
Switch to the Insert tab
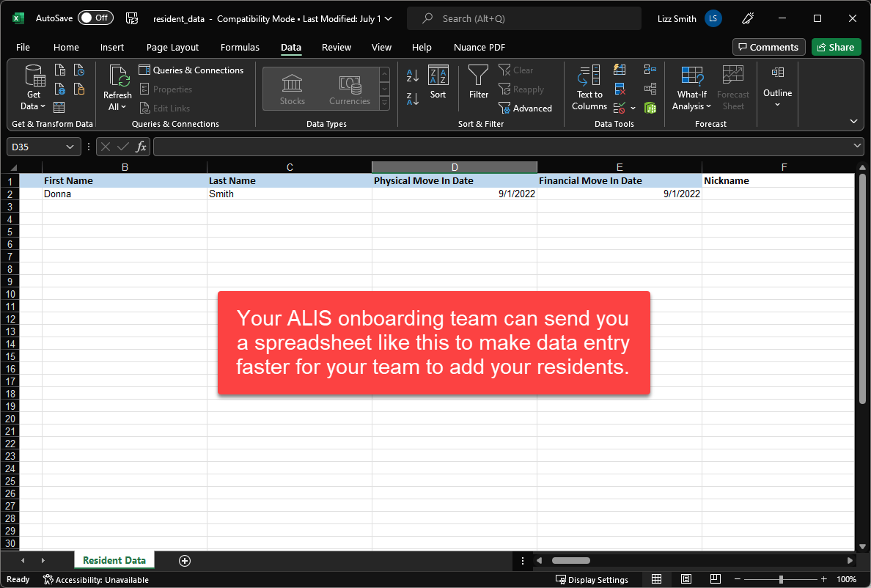click(x=112, y=47)
